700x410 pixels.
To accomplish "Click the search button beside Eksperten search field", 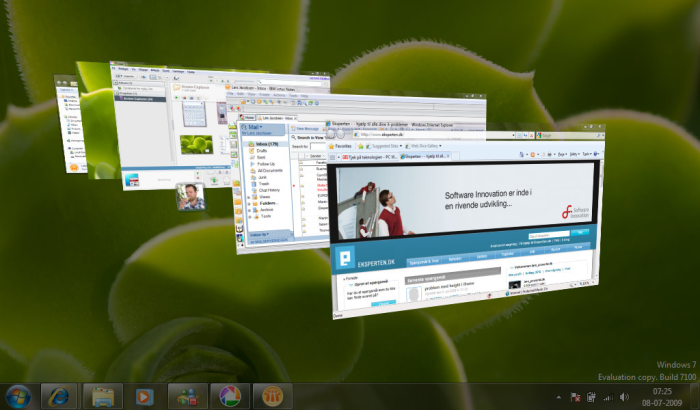I will (x=580, y=233).
